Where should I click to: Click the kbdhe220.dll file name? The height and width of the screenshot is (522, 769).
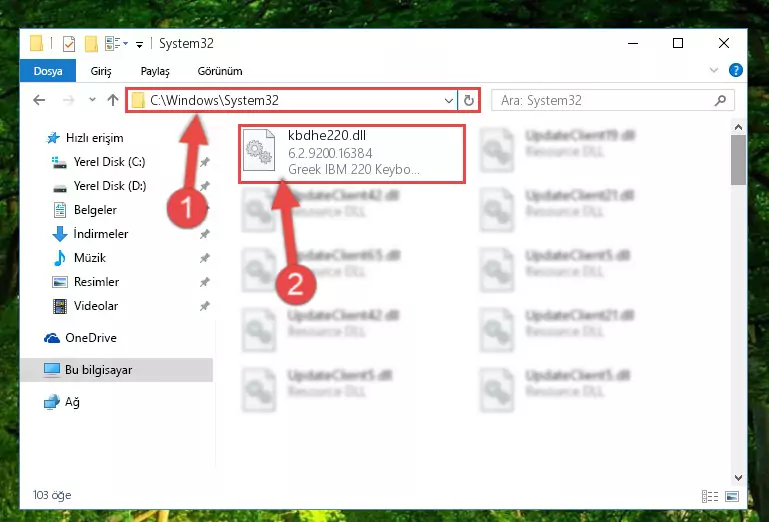tap(327, 135)
